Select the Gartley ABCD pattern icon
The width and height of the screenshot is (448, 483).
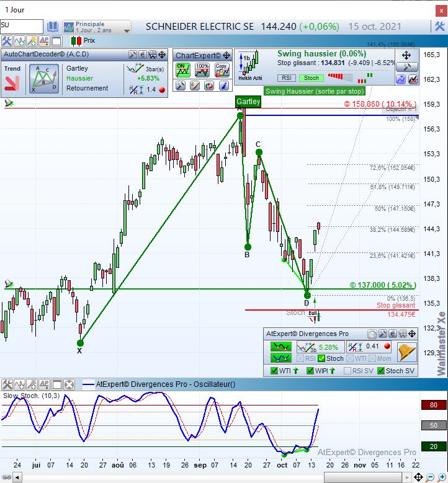pyautogui.click(x=44, y=79)
